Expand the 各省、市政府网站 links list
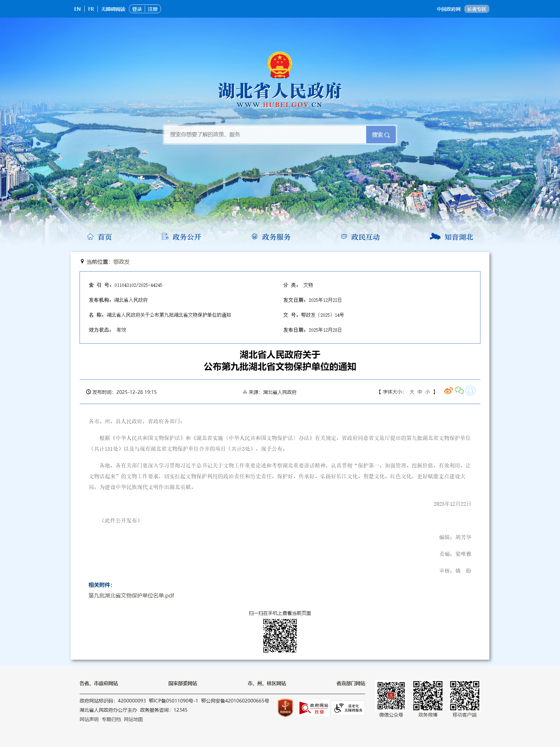The height and width of the screenshot is (747, 560). point(99,683)
